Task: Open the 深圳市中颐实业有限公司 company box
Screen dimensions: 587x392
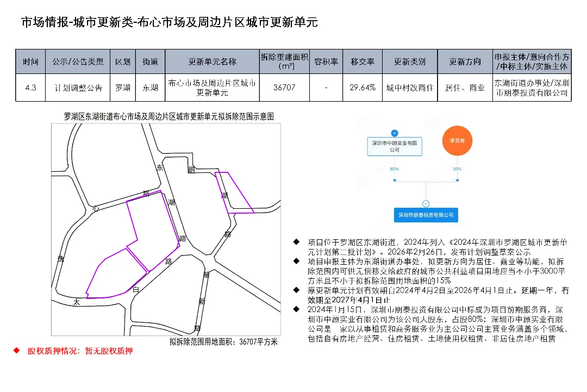Action: (x=395, y=146)
